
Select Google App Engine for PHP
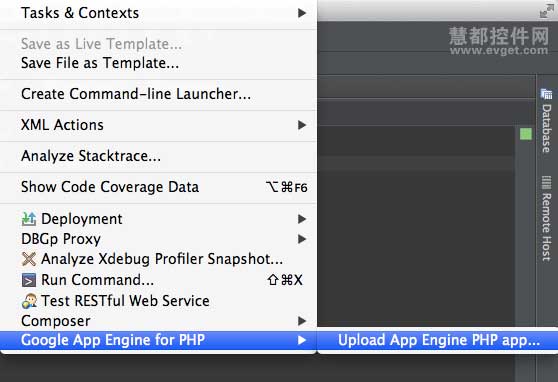point(158,340)
